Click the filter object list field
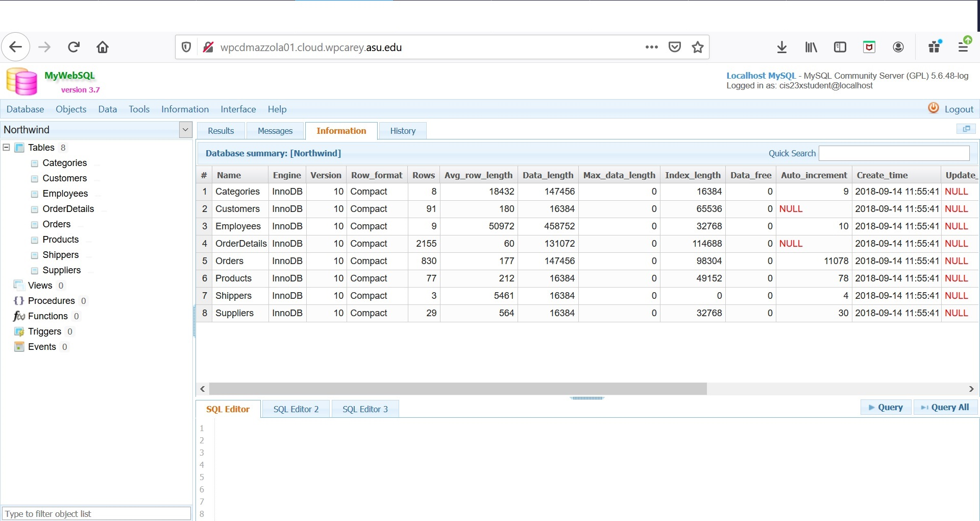980x521 pixels. pyautogui.click(x=96, y=513)
